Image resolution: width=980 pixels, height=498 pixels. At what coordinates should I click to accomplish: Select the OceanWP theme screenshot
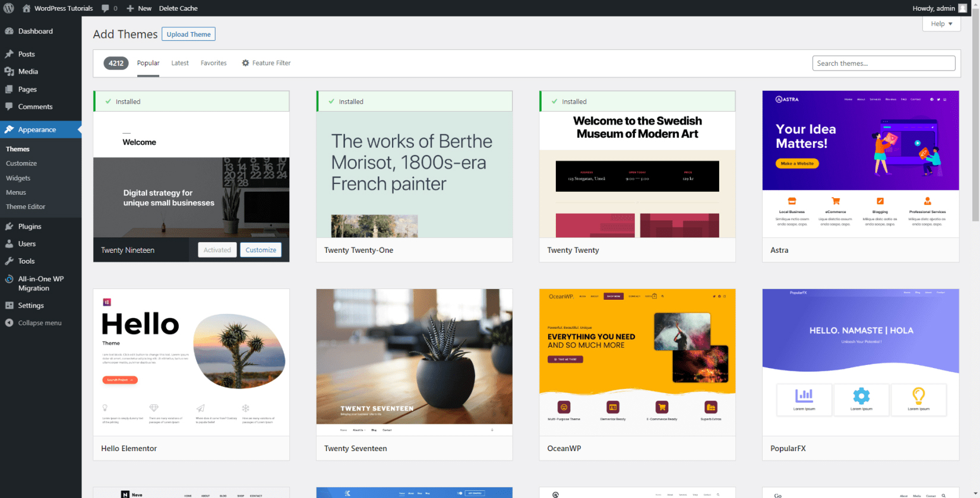(637, 363)
